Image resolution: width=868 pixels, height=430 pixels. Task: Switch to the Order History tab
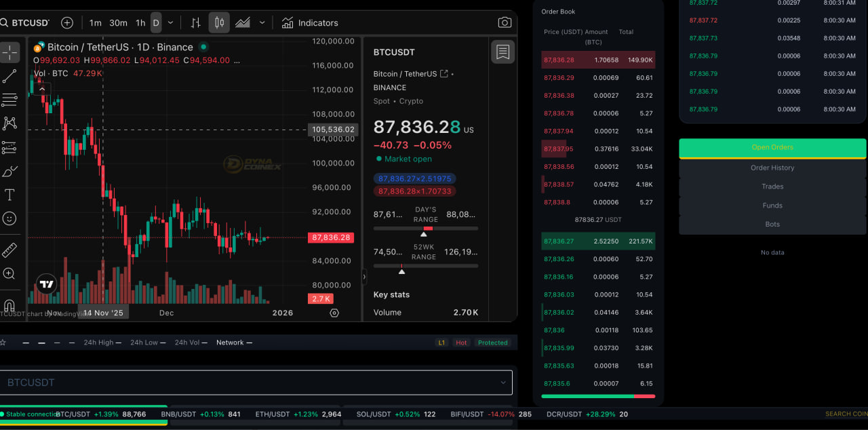click(x=772, y=168)
